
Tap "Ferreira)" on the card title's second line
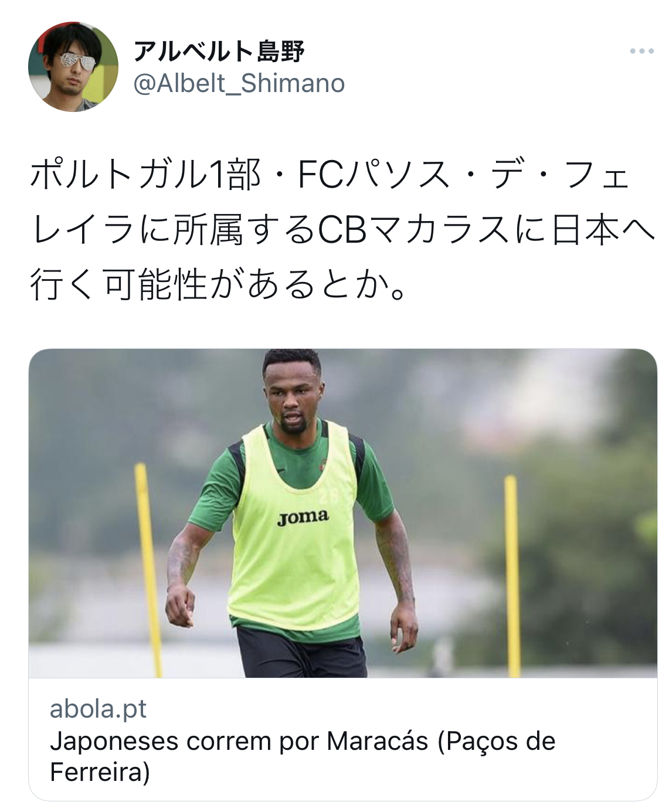[100, 772]
